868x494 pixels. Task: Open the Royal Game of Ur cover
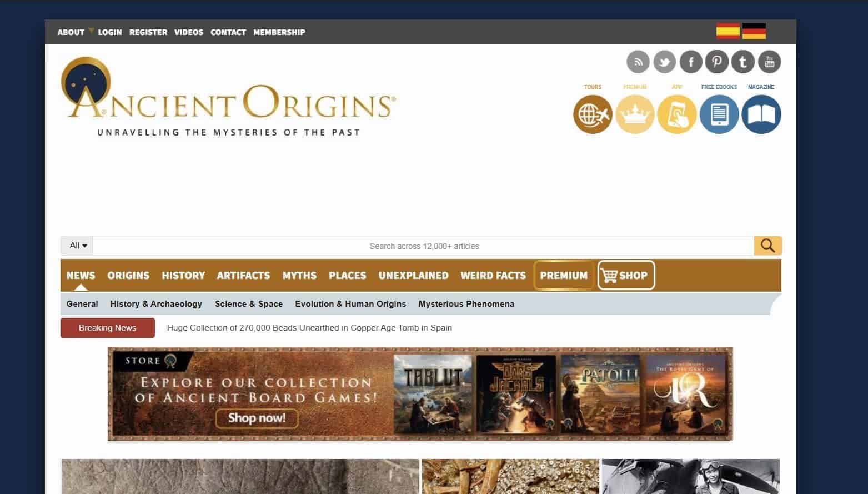[686, 395]
